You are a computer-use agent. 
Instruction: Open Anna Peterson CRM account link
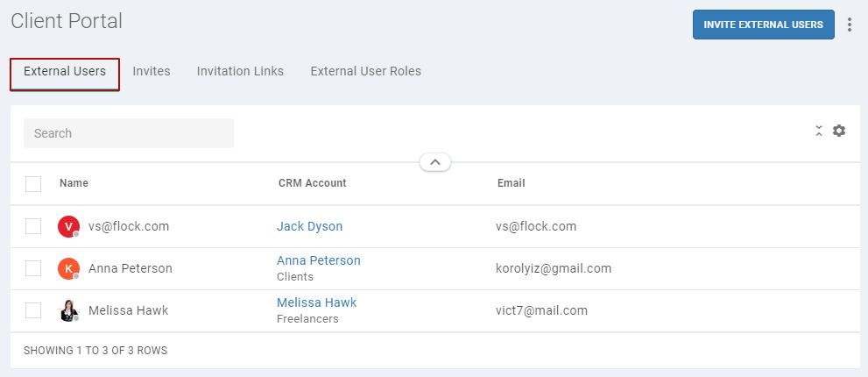tap(318, 260)
